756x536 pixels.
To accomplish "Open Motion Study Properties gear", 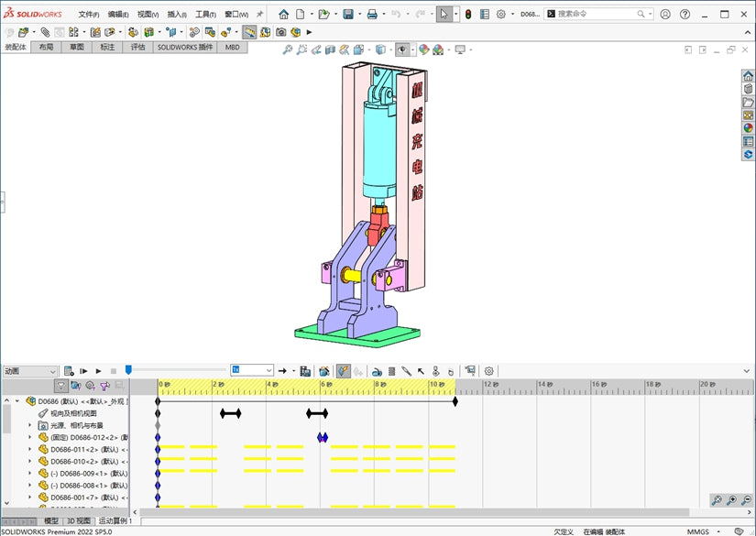I will 489,371.
